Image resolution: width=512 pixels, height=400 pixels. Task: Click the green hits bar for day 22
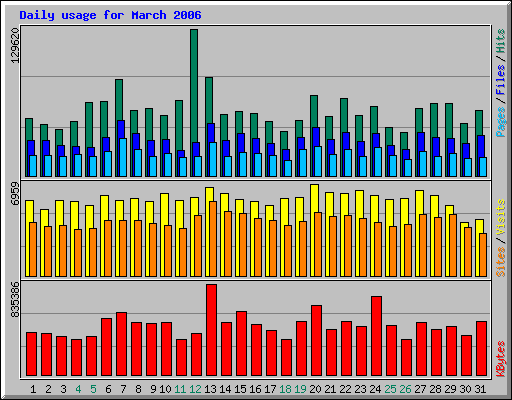point(344,115)
